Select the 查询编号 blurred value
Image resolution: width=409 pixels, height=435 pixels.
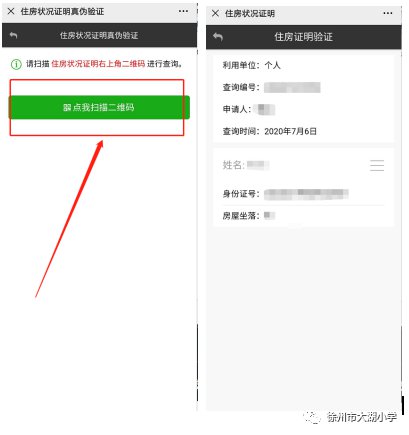(x=292, y=87)
